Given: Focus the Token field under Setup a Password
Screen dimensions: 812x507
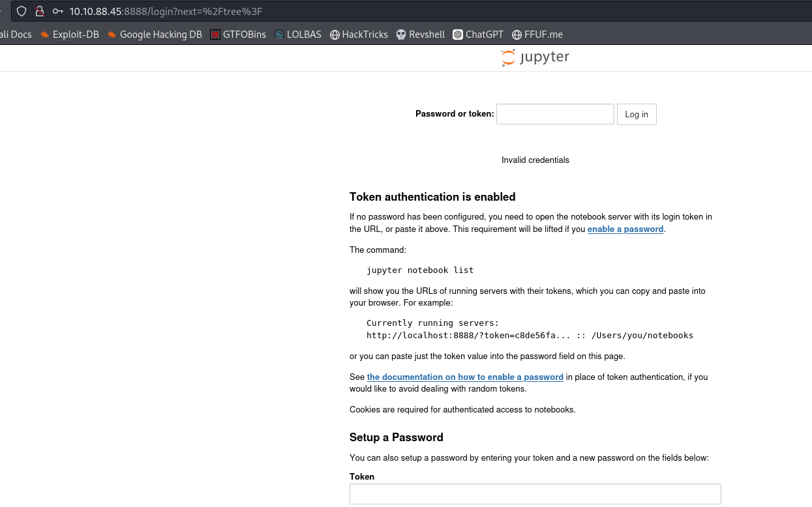Looking at the screenshot, I should tap(535, 494).
